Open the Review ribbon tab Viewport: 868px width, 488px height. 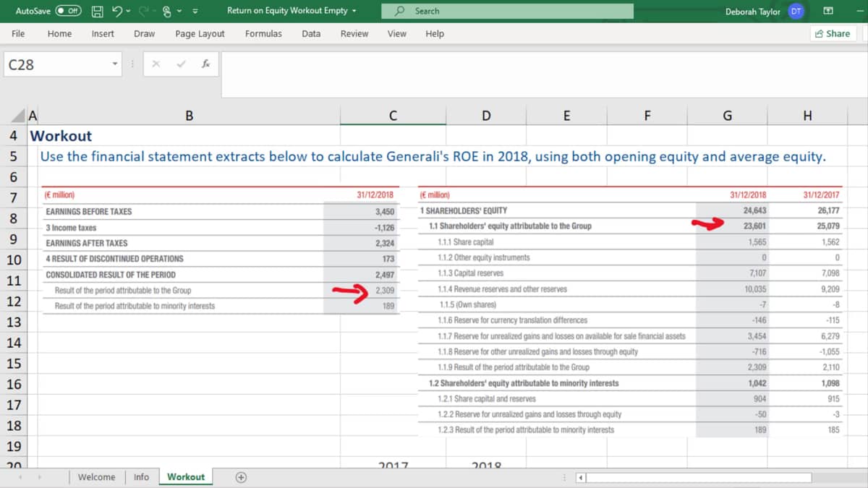(x=354, y=33)
